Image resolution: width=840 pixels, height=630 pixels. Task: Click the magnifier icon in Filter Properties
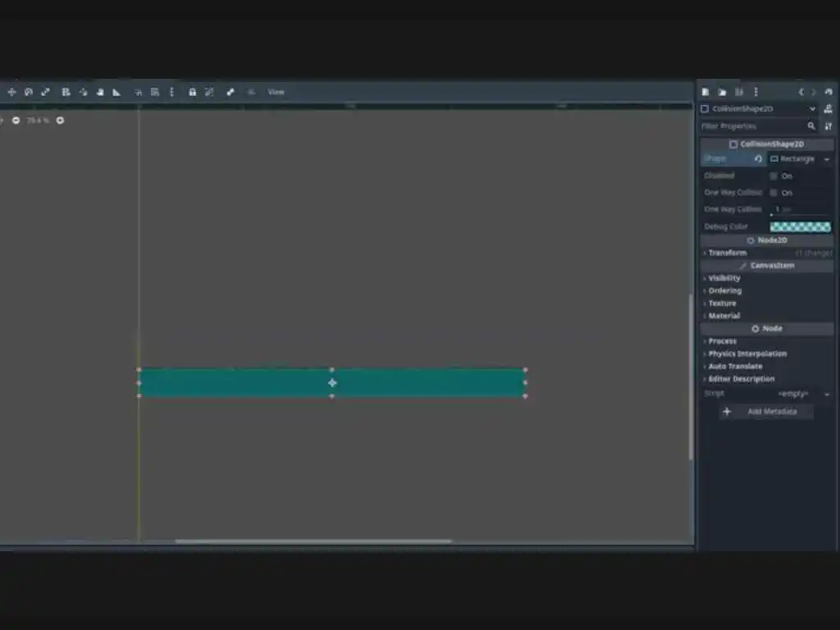tap(811, 126)
